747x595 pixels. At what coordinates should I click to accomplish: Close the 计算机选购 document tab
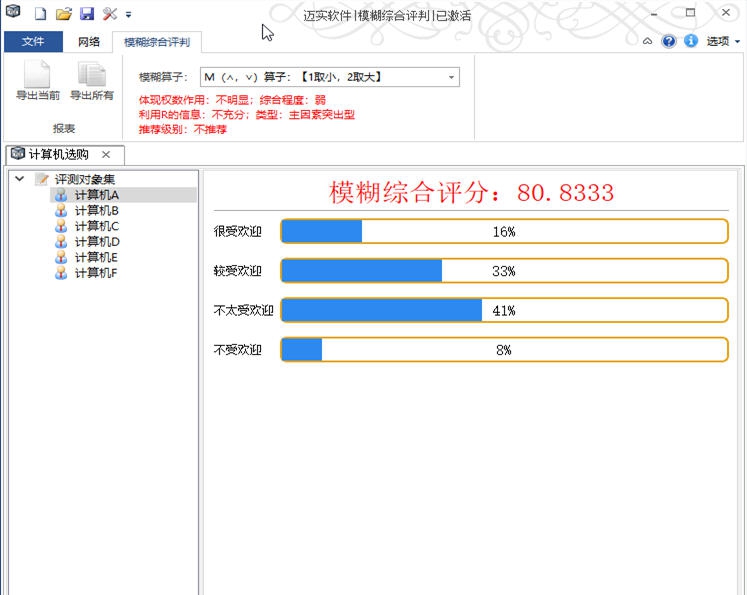[x=106, y=155]
